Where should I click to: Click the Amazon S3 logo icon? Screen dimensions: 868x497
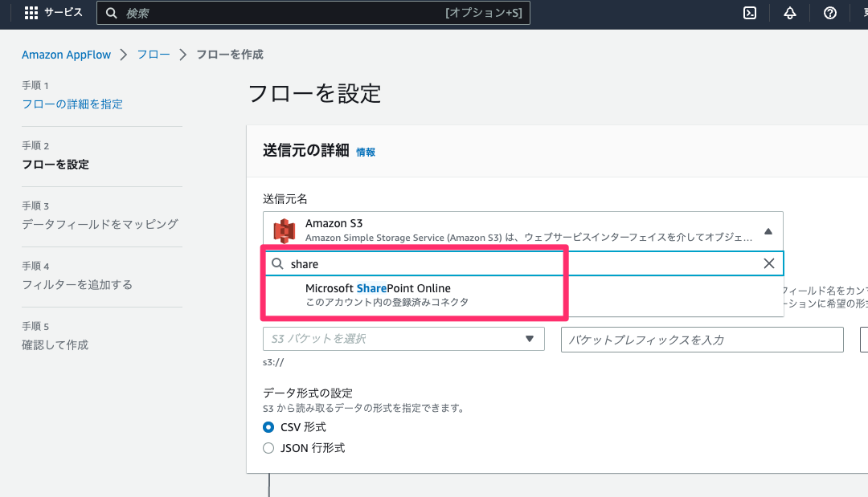coord(284,230)
